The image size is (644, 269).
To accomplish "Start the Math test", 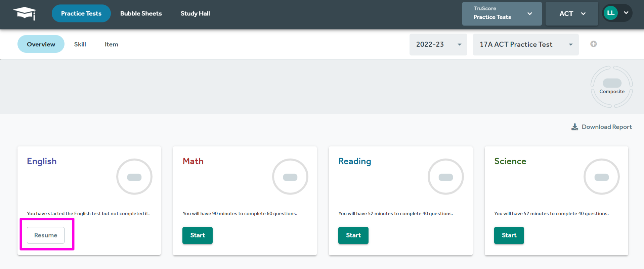I will 197,235.
